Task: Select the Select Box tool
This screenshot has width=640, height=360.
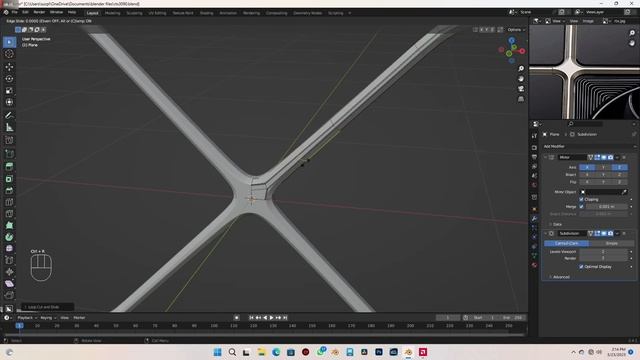Action: 9,42
